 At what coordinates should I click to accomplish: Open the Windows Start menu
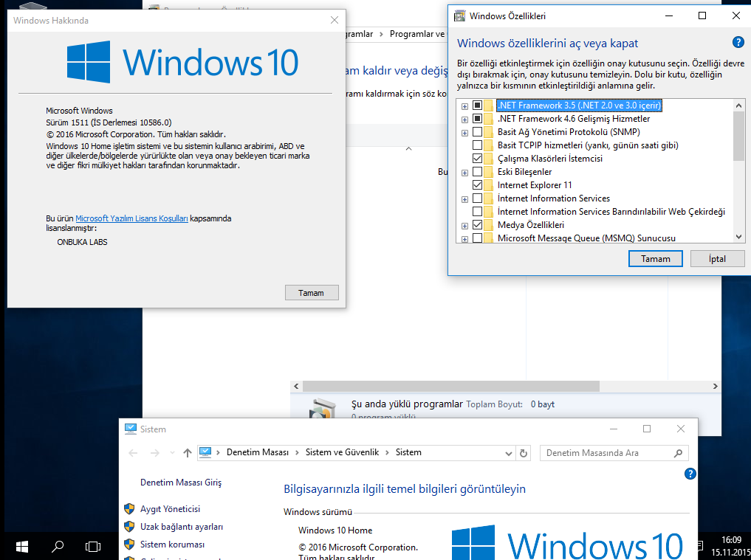click(22, 546)
